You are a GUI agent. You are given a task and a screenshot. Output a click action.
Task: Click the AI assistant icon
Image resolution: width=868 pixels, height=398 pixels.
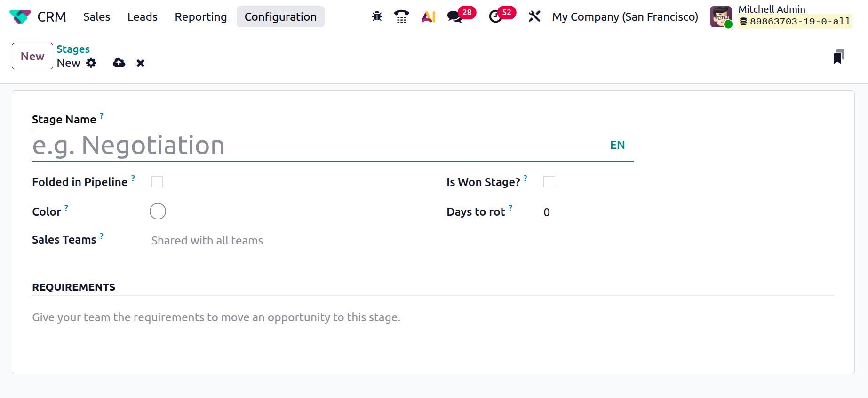[x=428, y=17]
